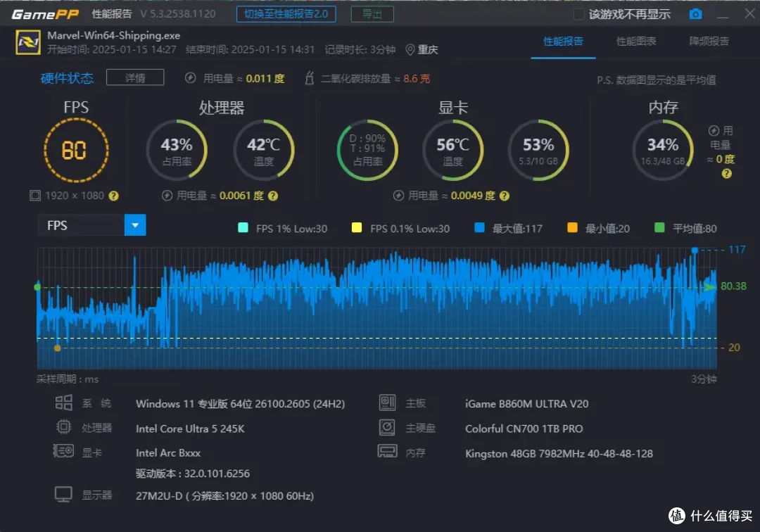Click the GamePP logo
Screen dimensions: 760x532
[45, 15]
